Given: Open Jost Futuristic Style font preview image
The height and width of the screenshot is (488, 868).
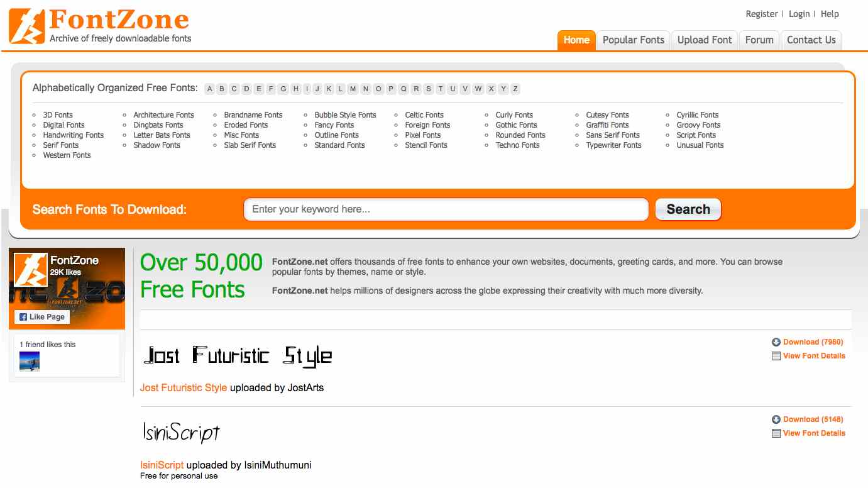Looking at the screenshot, I should tap(238, 355).
